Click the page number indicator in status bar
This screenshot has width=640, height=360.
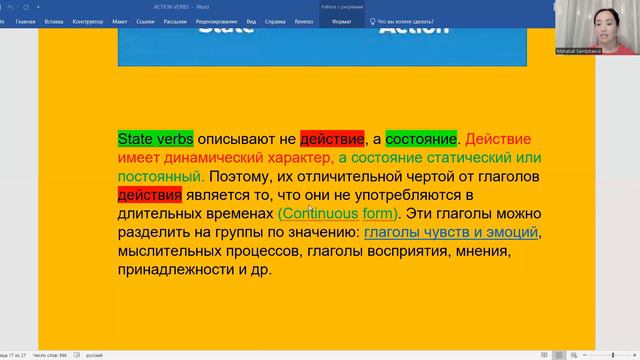tap(13, 356)
